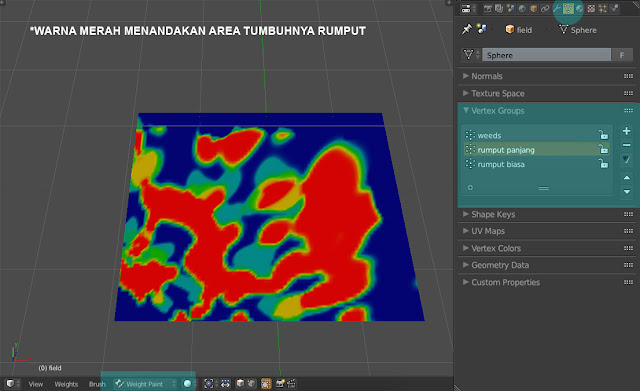This screenshot has height=391, width=640.
Task: Click the painted weight plane in viewport
Action: (x=269, y=217)
